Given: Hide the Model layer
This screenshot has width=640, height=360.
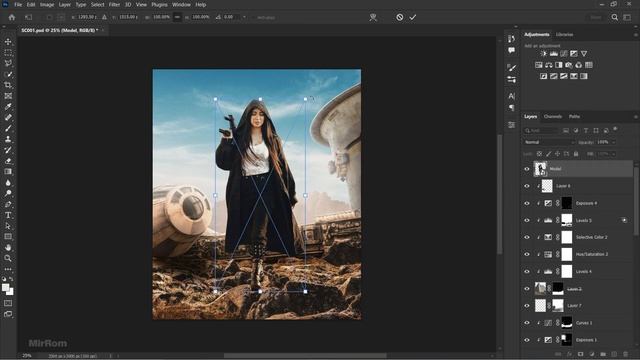Looking at the screenshot, I should click(x=527, y=169).
